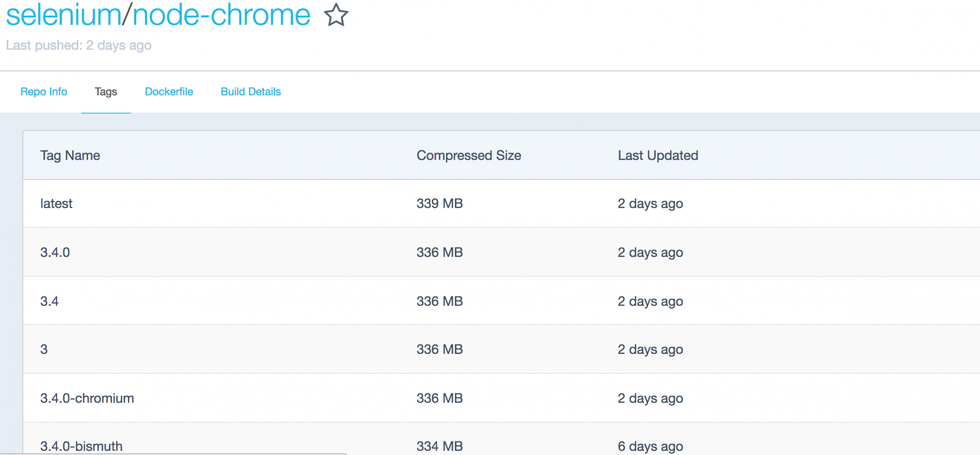Click the 334 MB size value
Screen dimensions: 980x455
439,446
